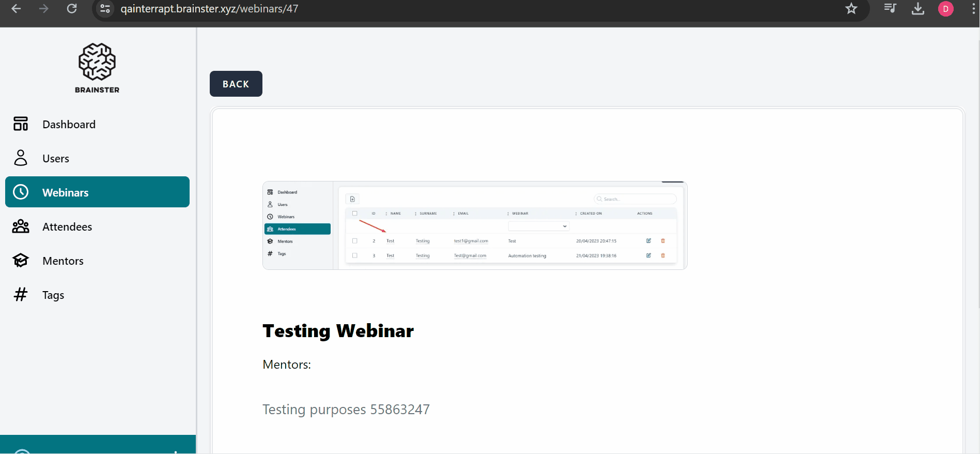This screenshot has height=454, width=980.
Task: Click the Dashboard icon in the sidebar
Action: (21, 124)
